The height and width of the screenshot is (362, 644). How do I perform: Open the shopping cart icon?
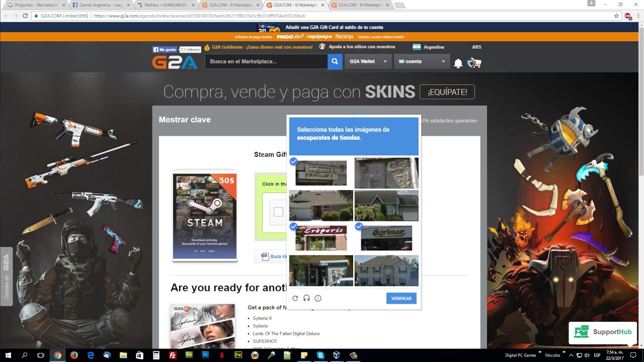(474, 63)
